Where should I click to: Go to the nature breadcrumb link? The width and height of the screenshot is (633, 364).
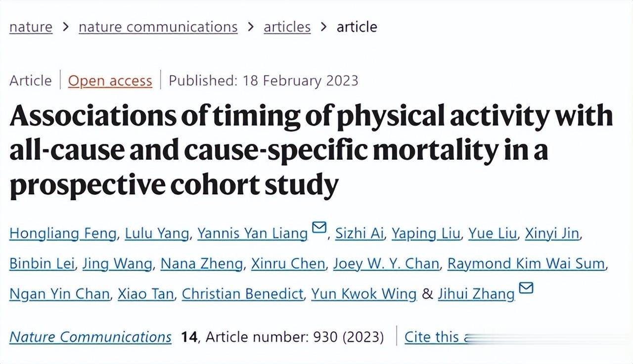31,27
